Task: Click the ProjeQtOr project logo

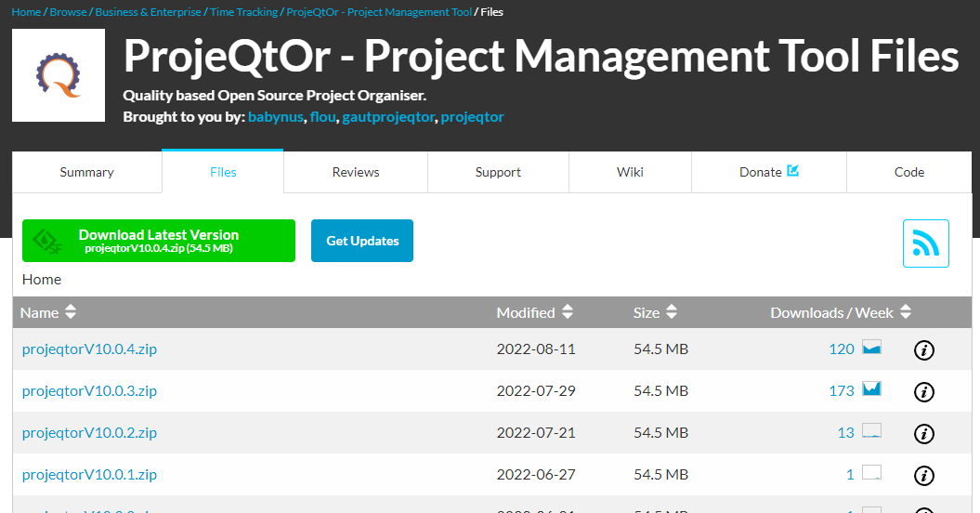Action: (59, 75)
